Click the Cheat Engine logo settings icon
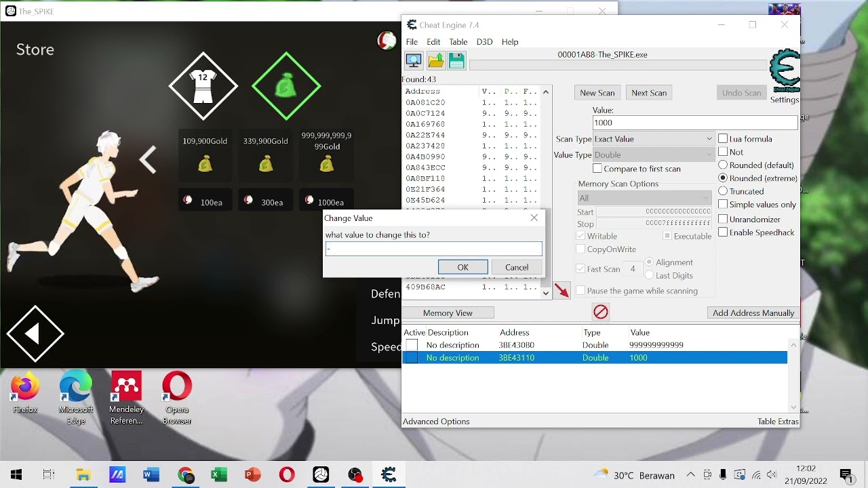 785,71
